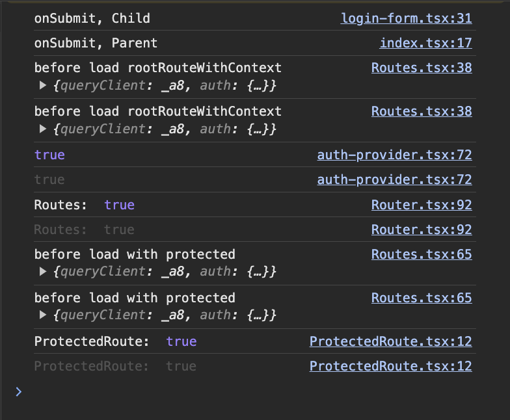
Task: Open the index.tsx:17 source link
Action: (x=425, y=44)
